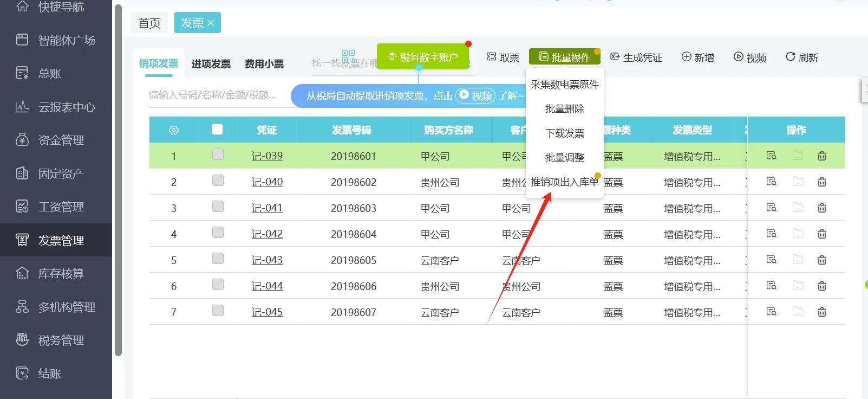Expand the 批量操作 batch operations dropdown

click(x=564, y=57)
